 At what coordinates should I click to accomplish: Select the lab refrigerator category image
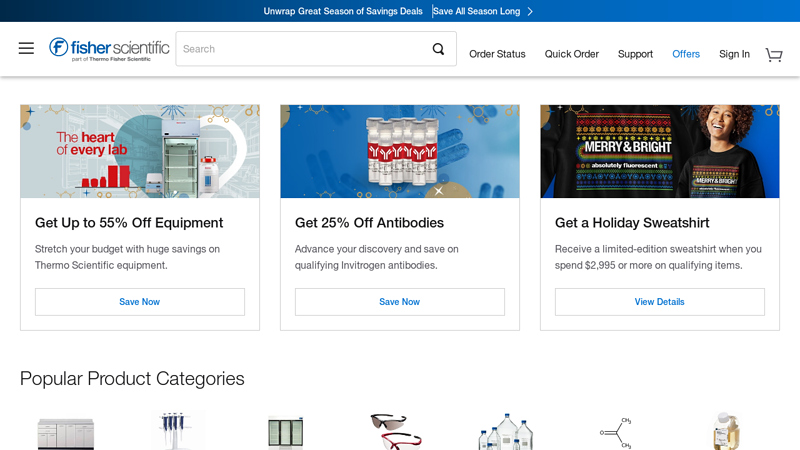point(285,433)
